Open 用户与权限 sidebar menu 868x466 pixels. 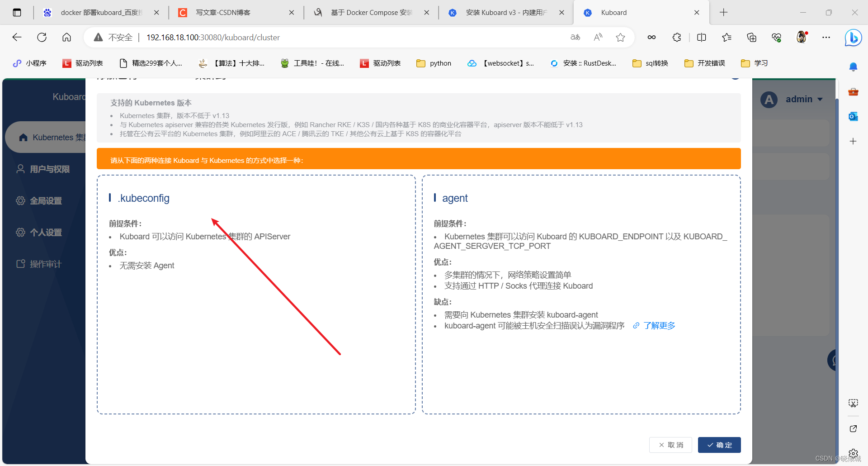(x=43, y=169)
